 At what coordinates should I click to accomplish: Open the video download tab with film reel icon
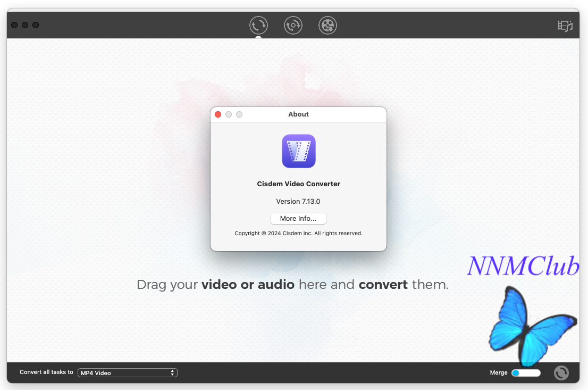point(327,26)
